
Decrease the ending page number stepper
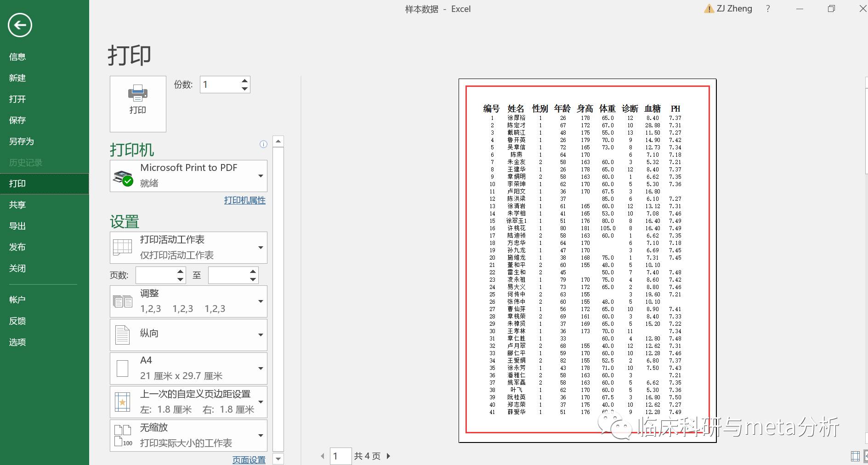[253, 279]
